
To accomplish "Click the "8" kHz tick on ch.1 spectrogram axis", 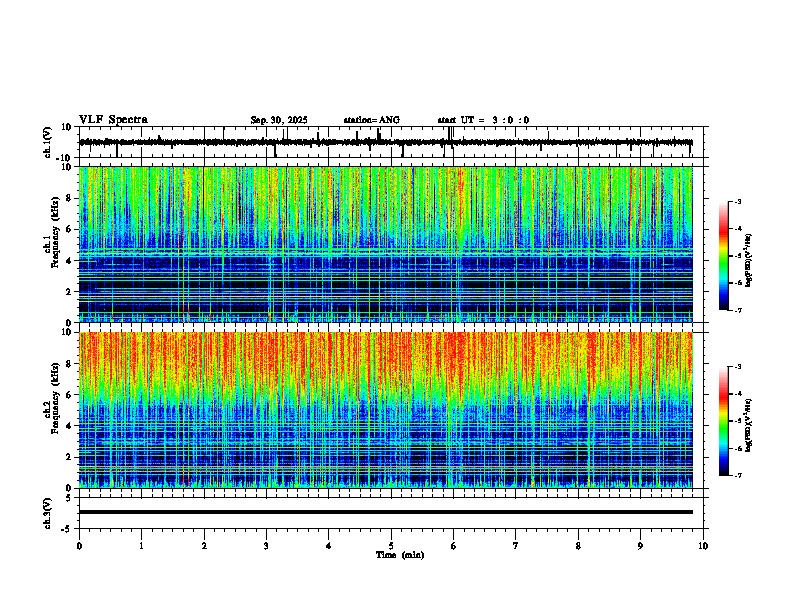I will click(x=69, y=198).
